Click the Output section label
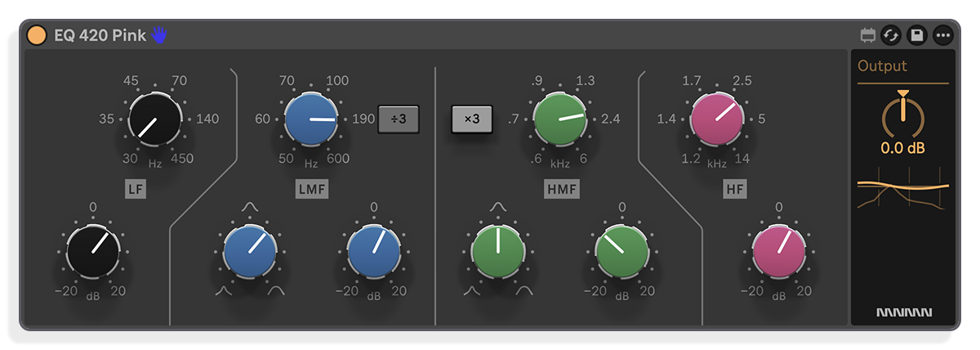980x350 pixels. pyautogui.click(x=882, y=66)
